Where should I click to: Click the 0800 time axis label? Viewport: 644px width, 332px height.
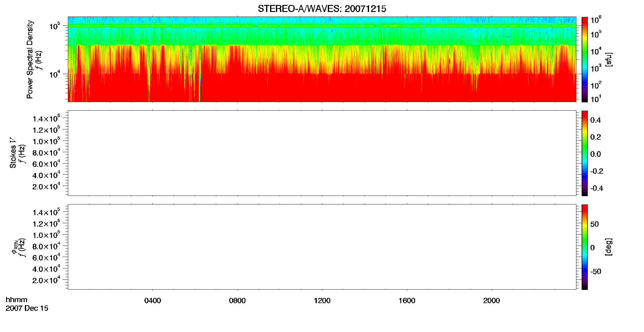[237, 301]
